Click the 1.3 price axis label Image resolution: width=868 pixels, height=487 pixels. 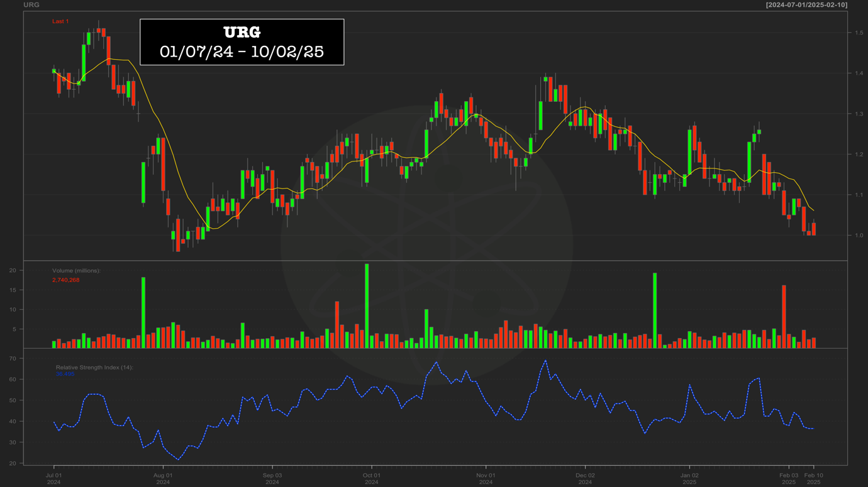[x=859, y=114]
